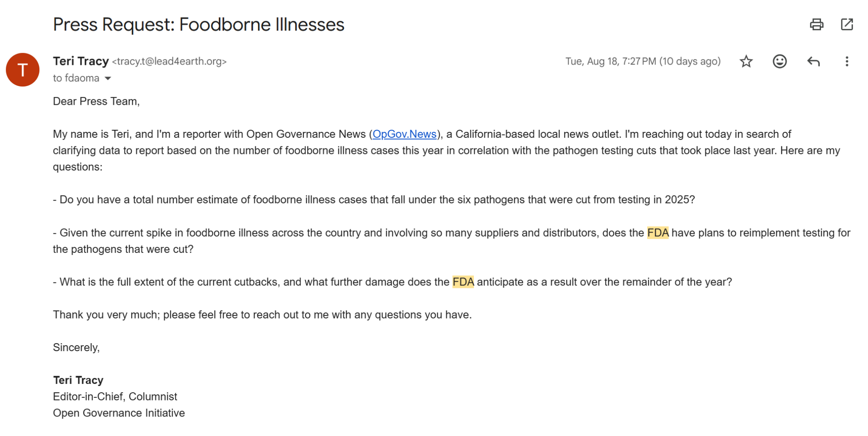Expand recipient details next to 'to fdaoma'
Image resolution: width=868 pixels, height=436 pixels.
pos(108,78)
